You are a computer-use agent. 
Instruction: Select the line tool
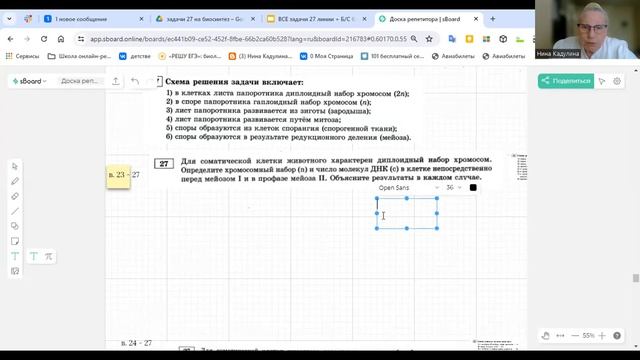[x=15, y=211]
